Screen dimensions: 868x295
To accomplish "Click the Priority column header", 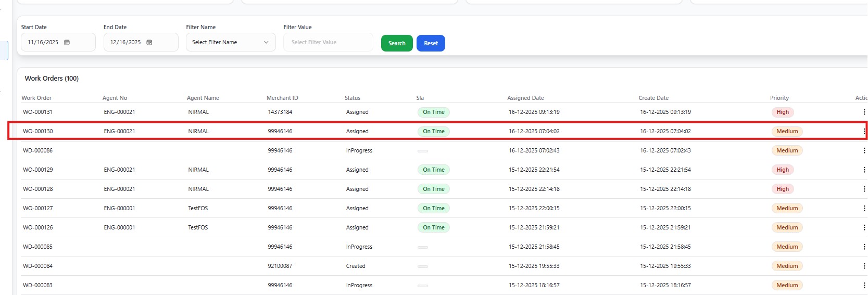I will (x=779, y=98).
